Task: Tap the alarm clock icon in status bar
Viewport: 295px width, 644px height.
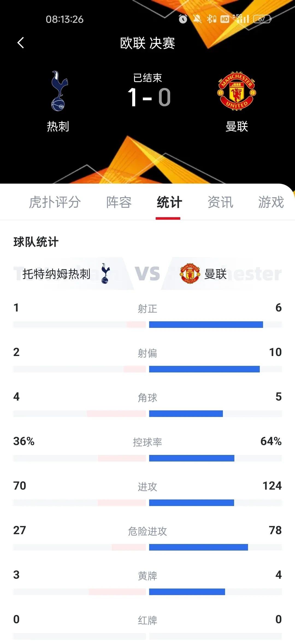Action: click(x=182, y=19)
